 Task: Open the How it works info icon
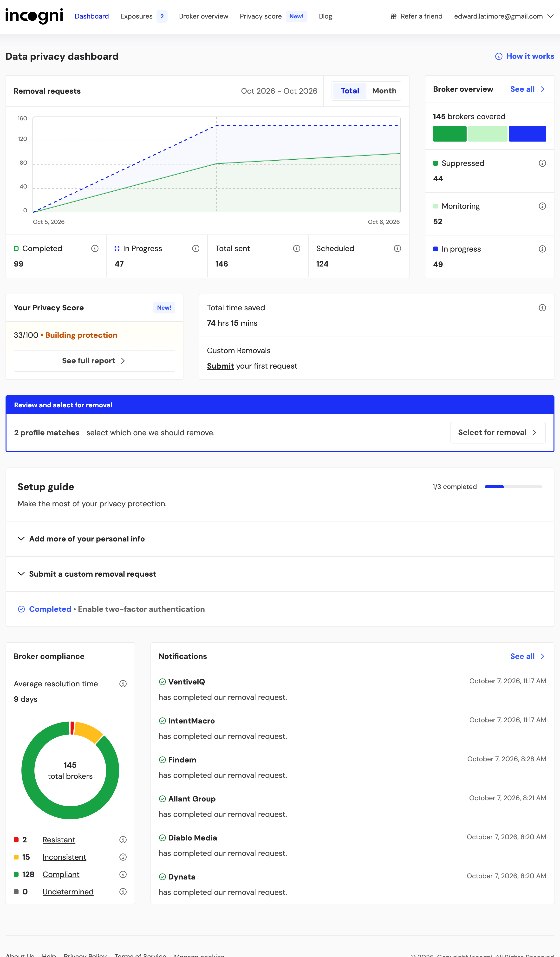click(x=499, y=56)
